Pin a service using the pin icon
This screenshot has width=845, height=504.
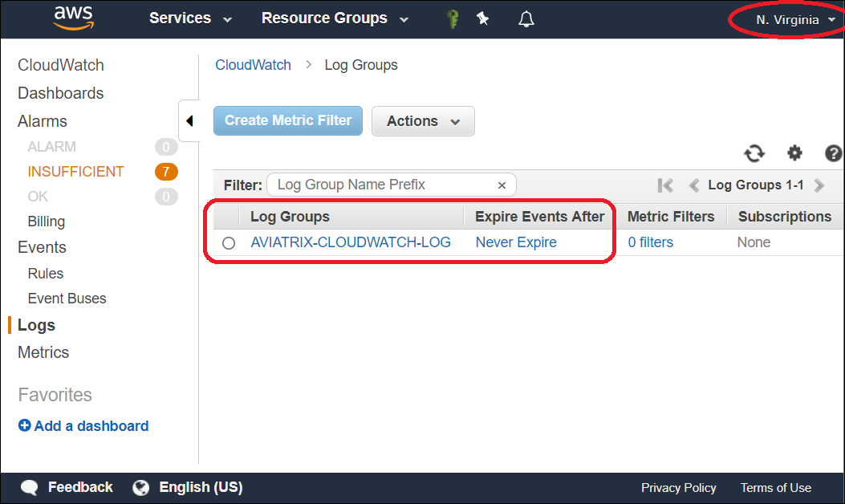click(483, 18)
